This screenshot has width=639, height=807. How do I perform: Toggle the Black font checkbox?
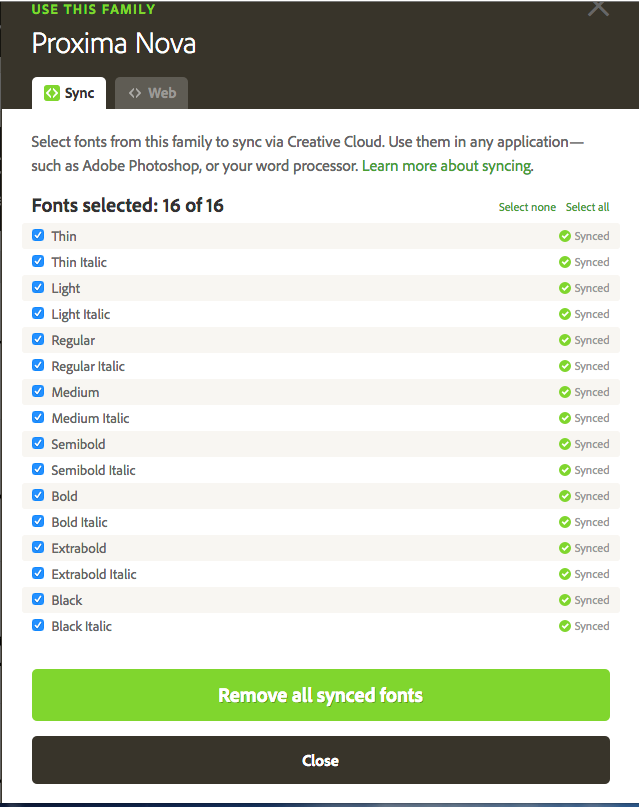(x=38, y=599)
